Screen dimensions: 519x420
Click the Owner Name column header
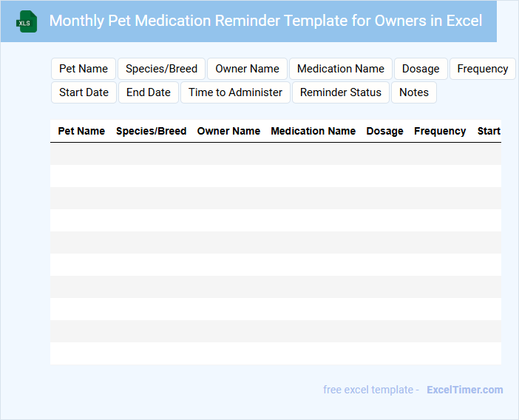tap(228, 131)
